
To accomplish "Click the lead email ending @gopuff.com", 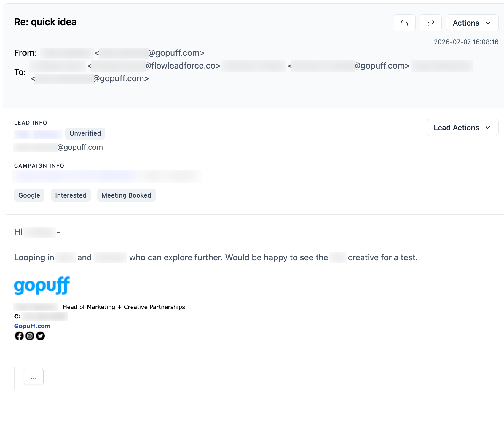I will pyautogui.click(x=58, y=147).
